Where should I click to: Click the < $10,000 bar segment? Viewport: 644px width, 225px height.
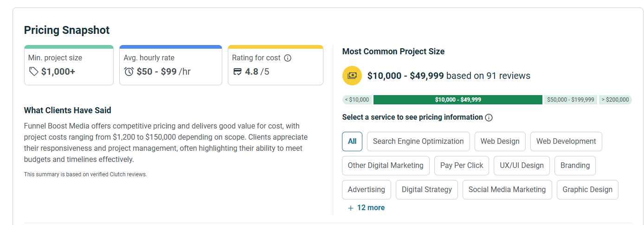tap(357, 100)
